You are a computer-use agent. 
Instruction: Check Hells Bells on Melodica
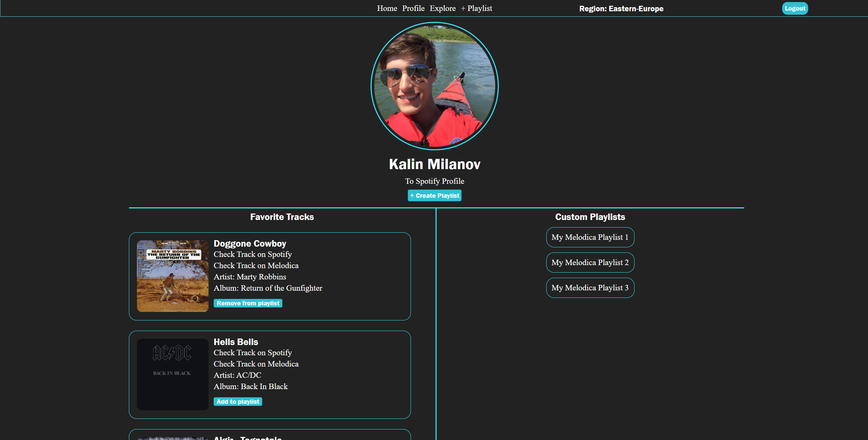(256, 364)
